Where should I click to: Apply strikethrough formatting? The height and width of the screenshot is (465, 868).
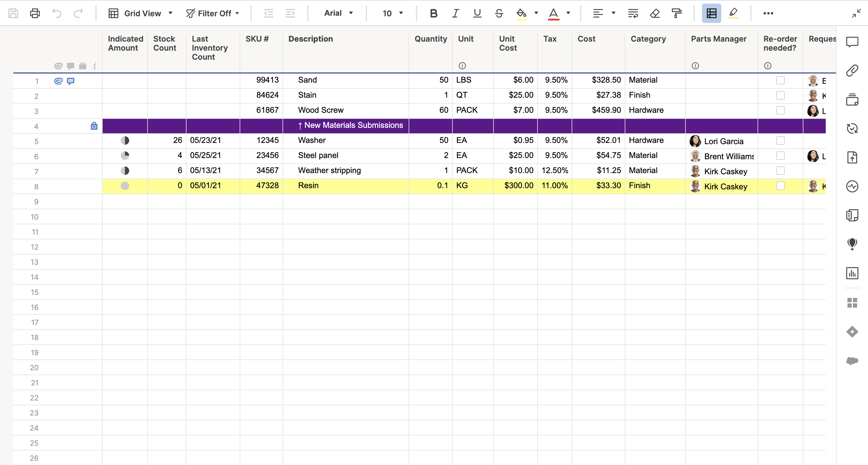point(499,14)
